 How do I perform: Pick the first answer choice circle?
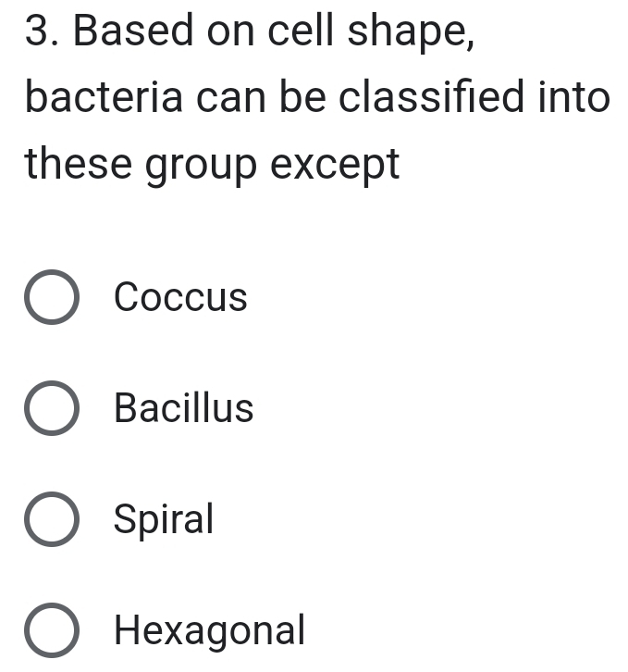click(50, 298)
